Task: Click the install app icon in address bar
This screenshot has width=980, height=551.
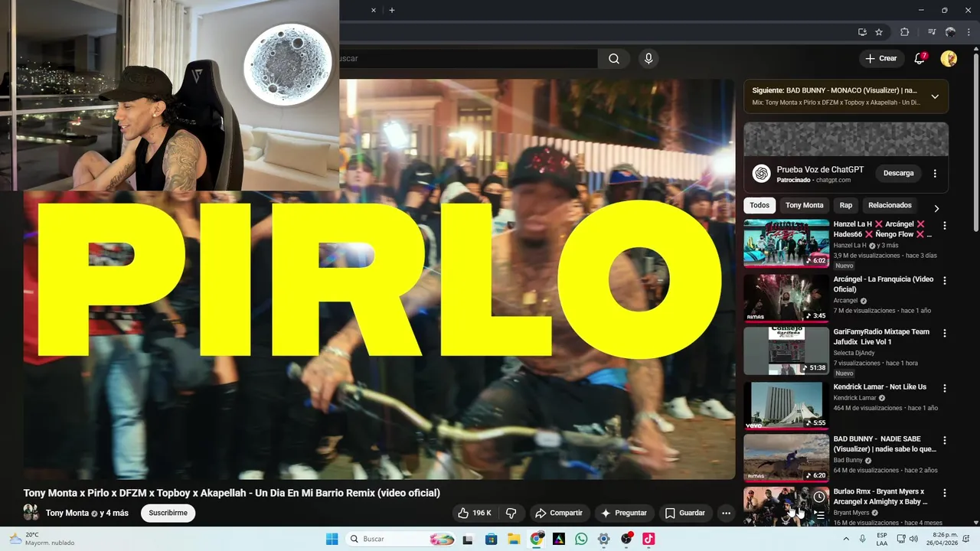Action: tap(862, 32)
